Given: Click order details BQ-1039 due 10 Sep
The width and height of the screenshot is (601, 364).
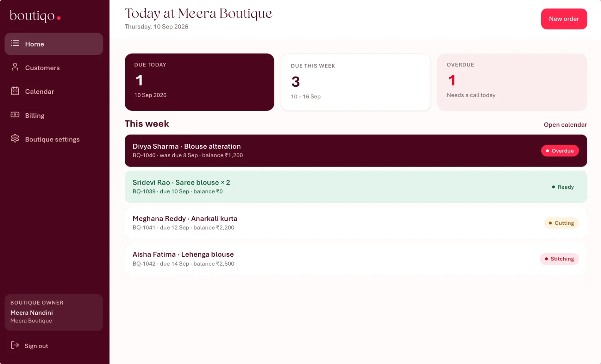Looking at the screenshot, I should [x=178, y=191].
